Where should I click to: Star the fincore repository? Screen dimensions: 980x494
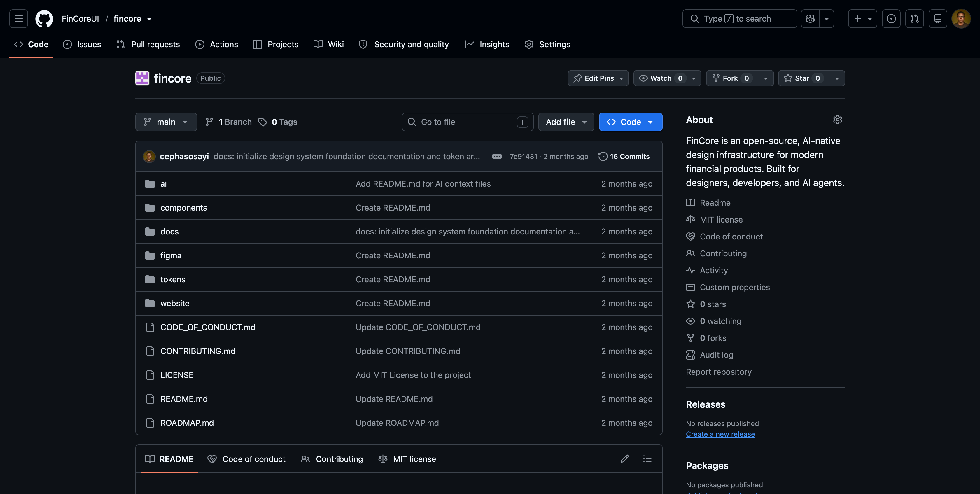pyautogui.click(x=804, y=78)
